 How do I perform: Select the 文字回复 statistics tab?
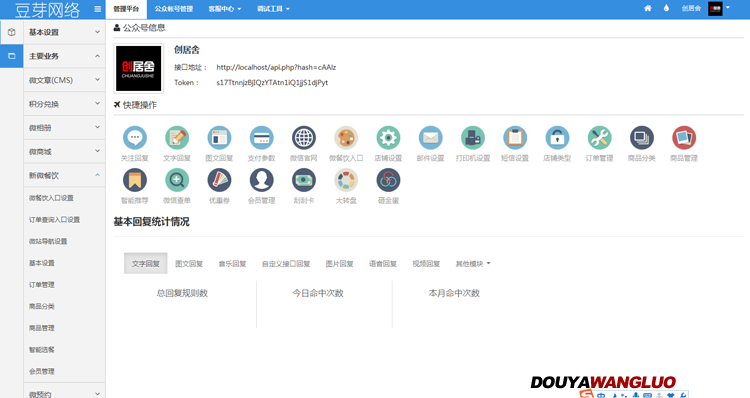click(x=145, y=264)
